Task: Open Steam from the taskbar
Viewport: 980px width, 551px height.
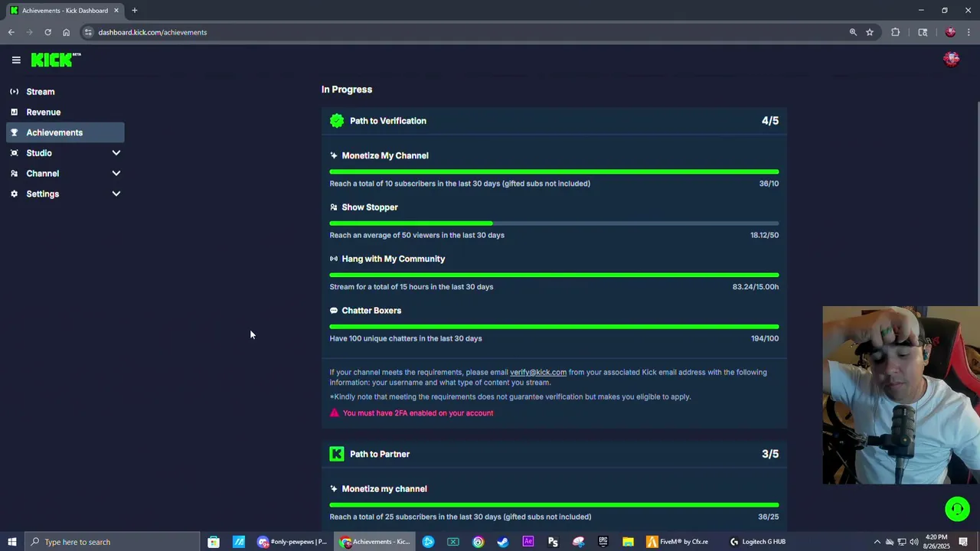Action: pos(503,542)
